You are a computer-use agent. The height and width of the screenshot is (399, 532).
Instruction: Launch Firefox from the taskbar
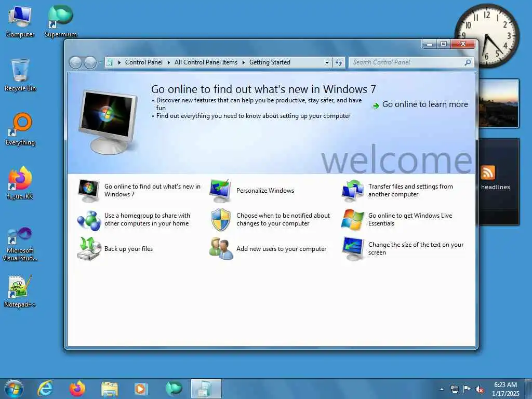[x=77, y=389]
